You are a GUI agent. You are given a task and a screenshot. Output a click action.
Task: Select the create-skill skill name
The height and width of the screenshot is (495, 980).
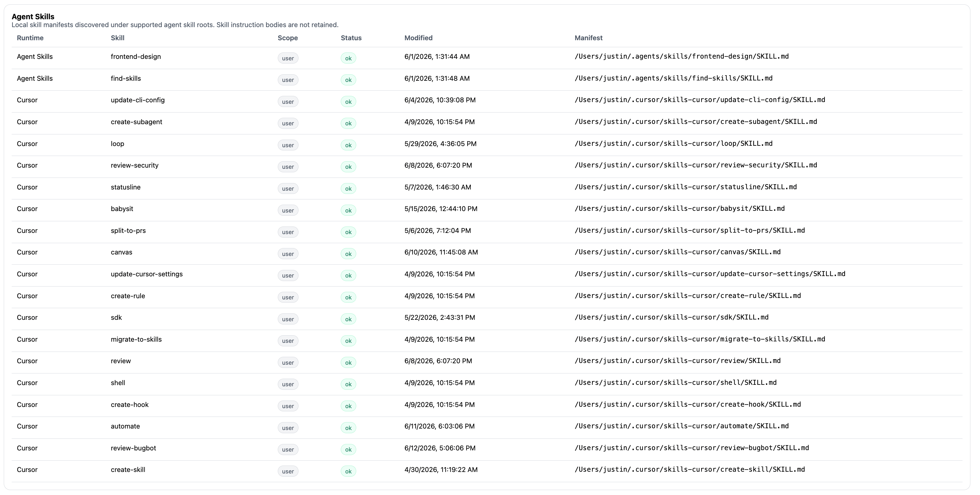coord(128,470)
